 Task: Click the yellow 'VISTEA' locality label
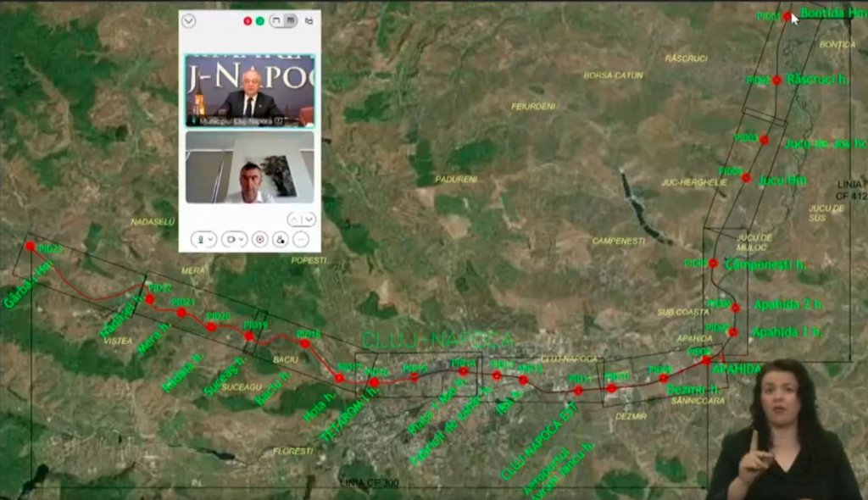point(118,341)
